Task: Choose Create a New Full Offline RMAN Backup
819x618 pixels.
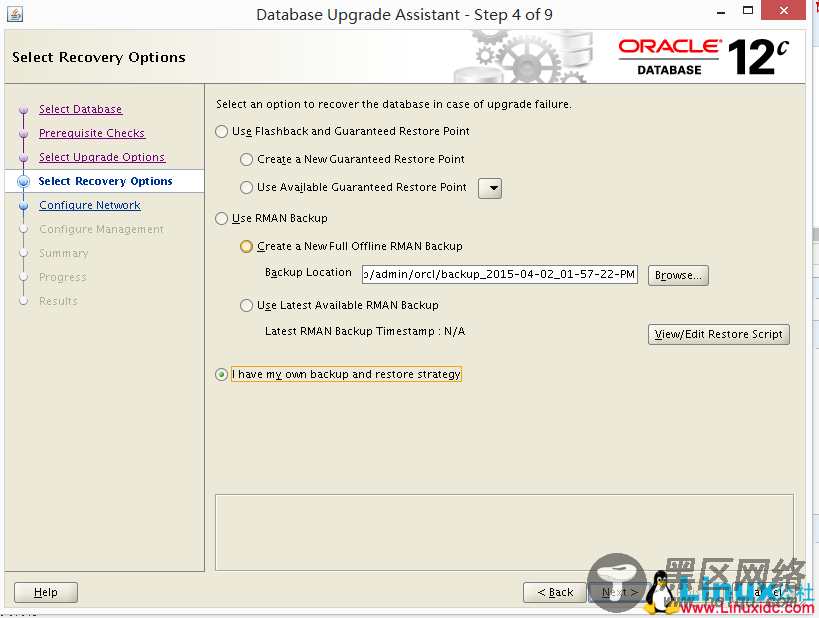Action: point(247,247)
